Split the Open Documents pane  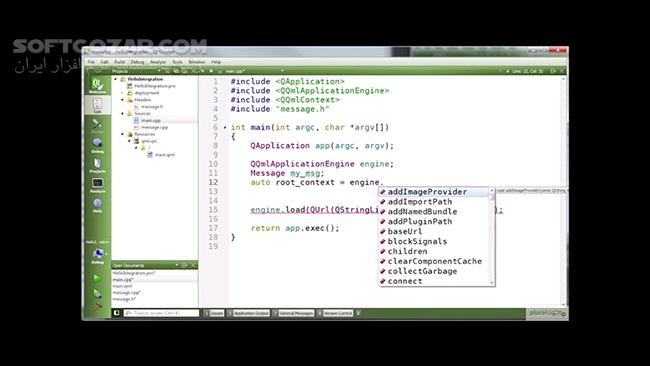tap(185, 265)
